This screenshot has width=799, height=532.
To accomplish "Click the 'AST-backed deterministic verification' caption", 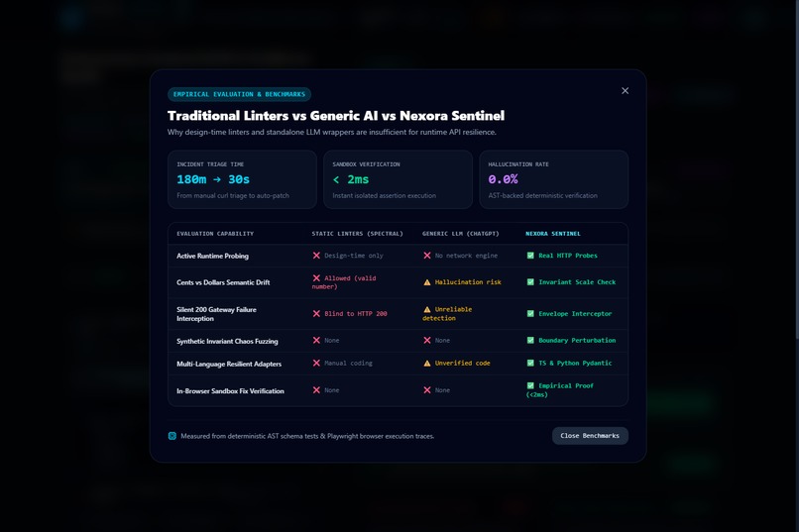I will coord(542,195).
